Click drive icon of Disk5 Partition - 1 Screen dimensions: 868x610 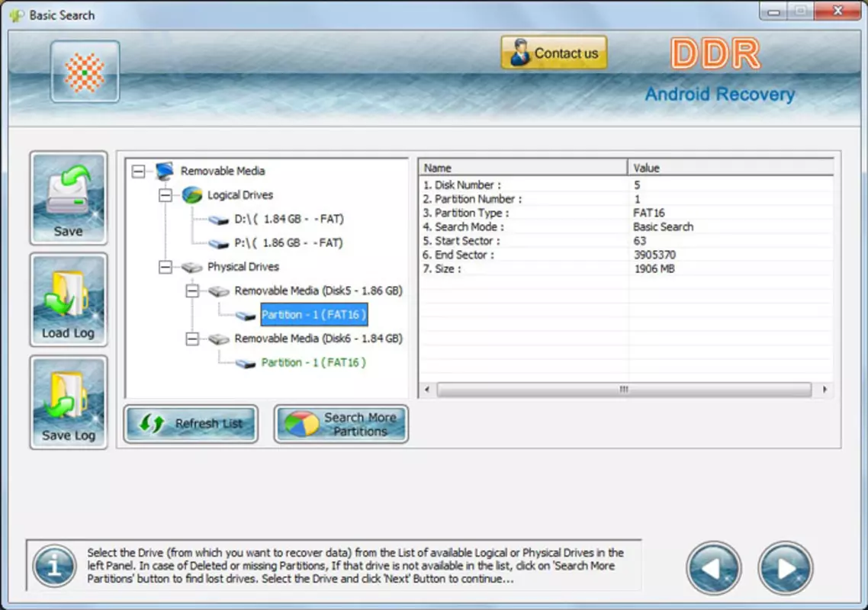(x=246, y=316)
